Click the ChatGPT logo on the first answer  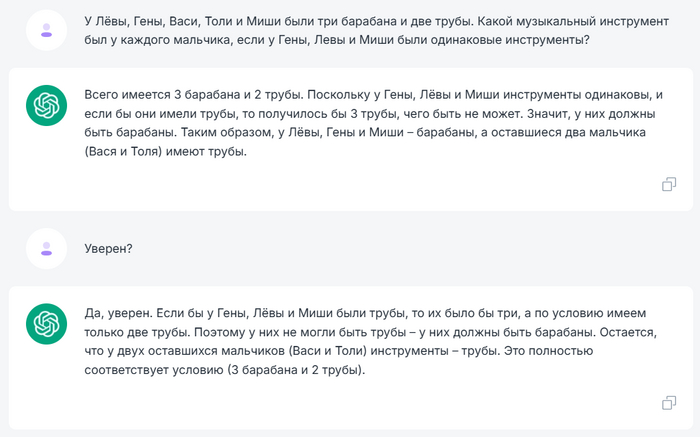point(46,105)
